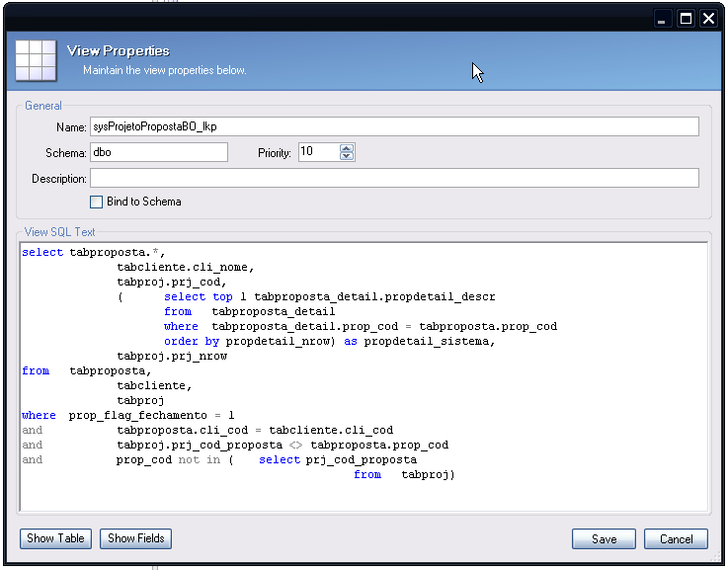This screenshot has height=570, width=728.
Task: Focus the Schema field showing dbo
Action: coord(158,152)
